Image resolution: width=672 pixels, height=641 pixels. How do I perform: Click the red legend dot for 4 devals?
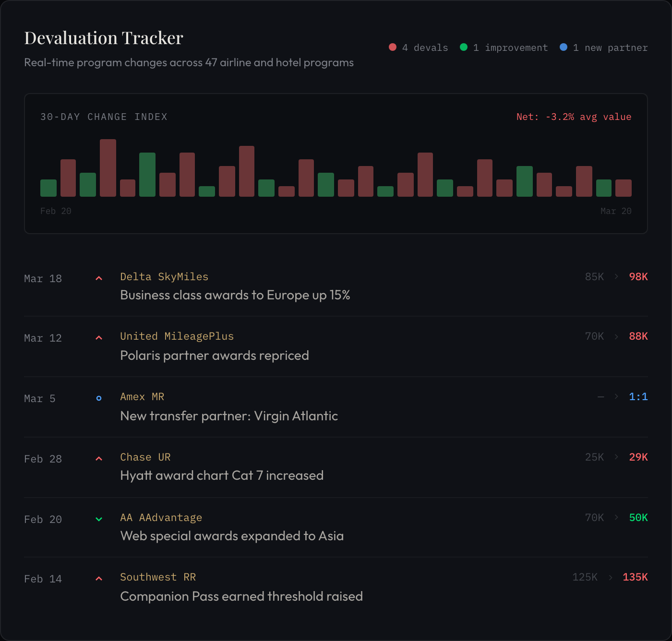coord(393,47)
